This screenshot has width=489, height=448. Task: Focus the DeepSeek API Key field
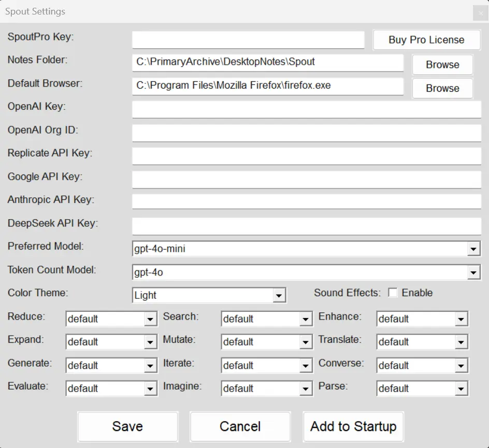tap(307, 226)
